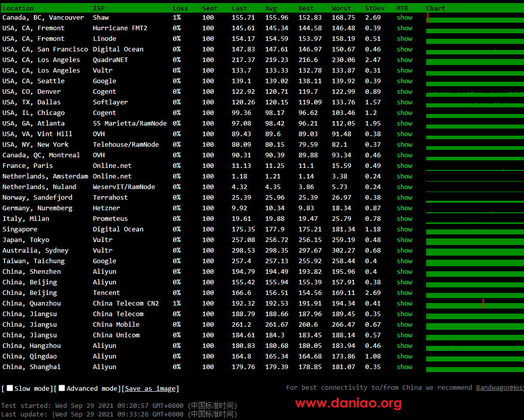
Task: Show MTR for Fremont Linode row
Action: coord(404,39)
